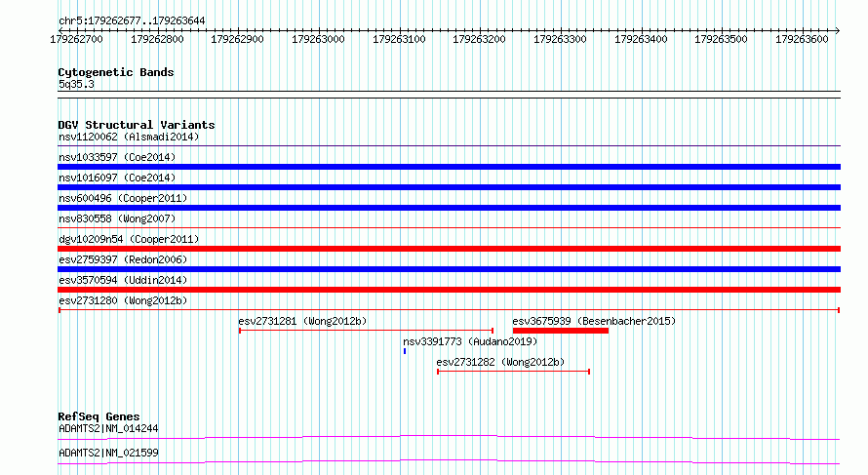Click the red bar under esv3570594
868x475 pixels.
449,290
